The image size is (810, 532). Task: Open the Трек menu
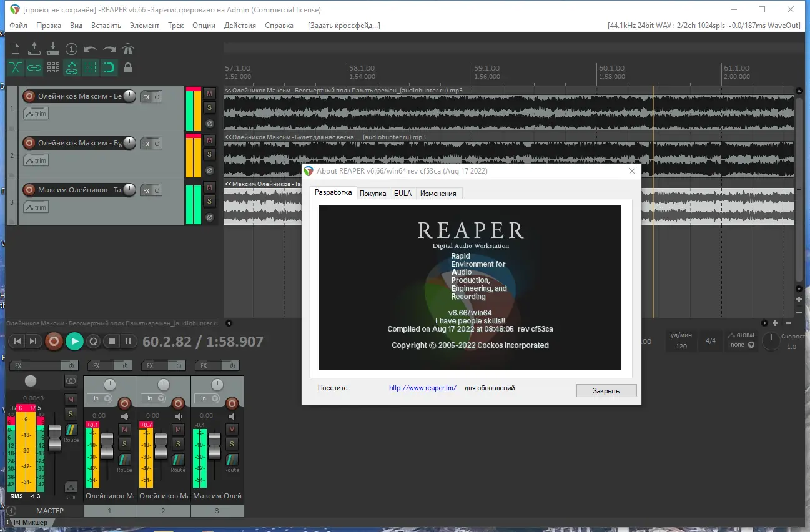click(x=176, y=26)
